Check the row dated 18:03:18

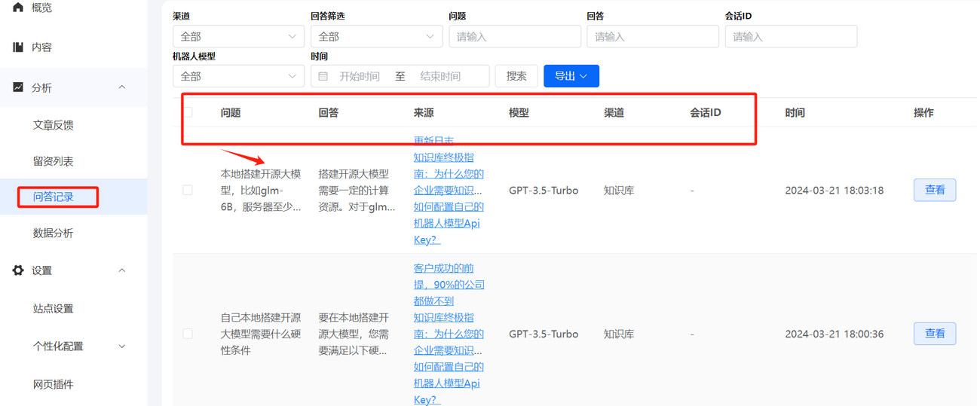188,191
